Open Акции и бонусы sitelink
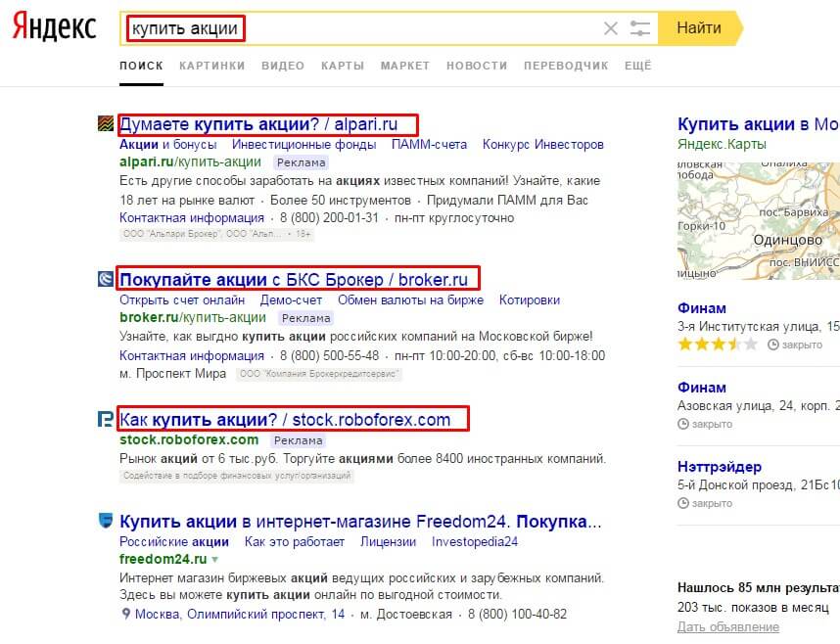840x644 pixels. click(167, 144)
